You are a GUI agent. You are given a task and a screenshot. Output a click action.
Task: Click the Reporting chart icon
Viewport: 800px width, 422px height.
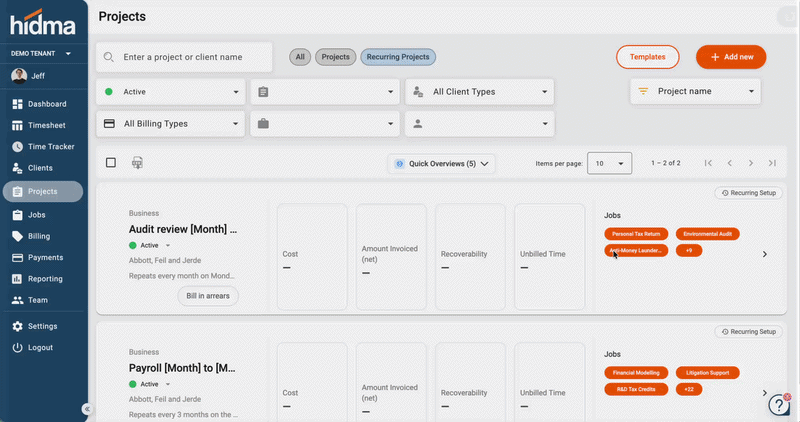click(17, 279)
